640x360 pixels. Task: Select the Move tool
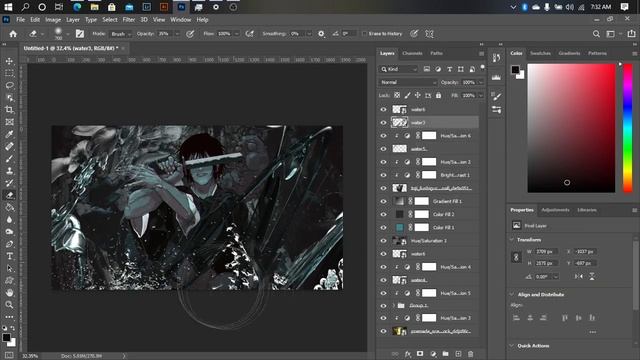9,61
